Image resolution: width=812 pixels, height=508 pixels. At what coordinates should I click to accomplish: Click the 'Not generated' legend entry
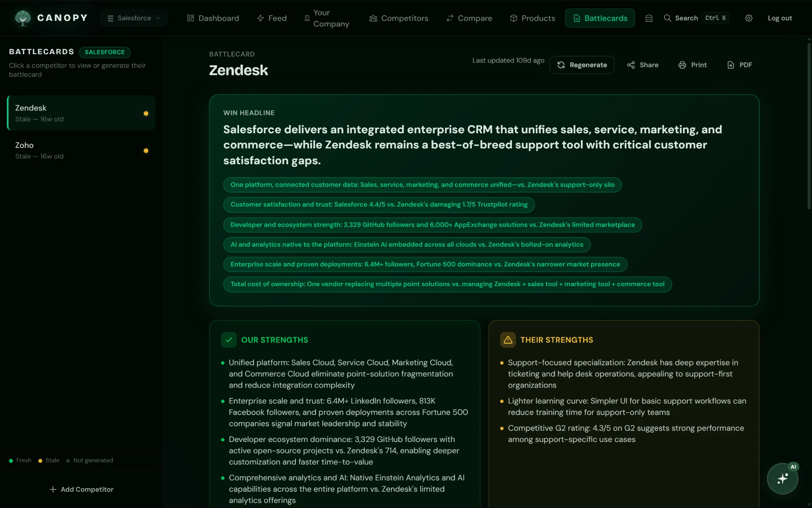[x=90, y=460]
